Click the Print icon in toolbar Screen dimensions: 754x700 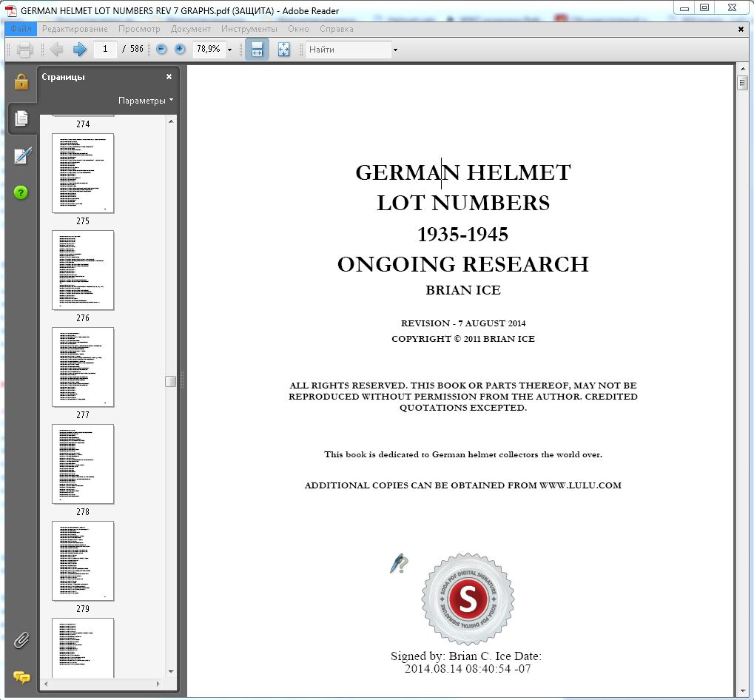coord(24,50)
